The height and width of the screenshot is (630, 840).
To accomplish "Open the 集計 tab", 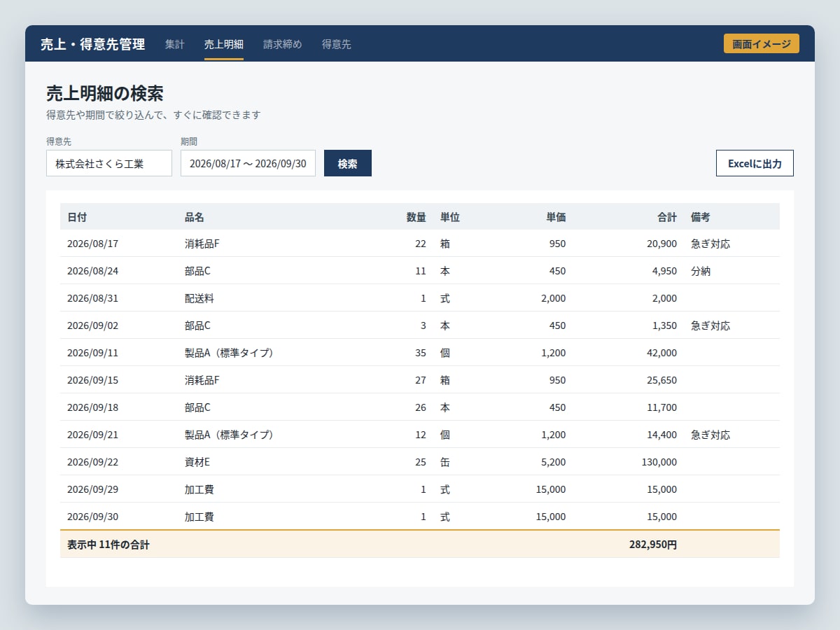I will 175,44.
